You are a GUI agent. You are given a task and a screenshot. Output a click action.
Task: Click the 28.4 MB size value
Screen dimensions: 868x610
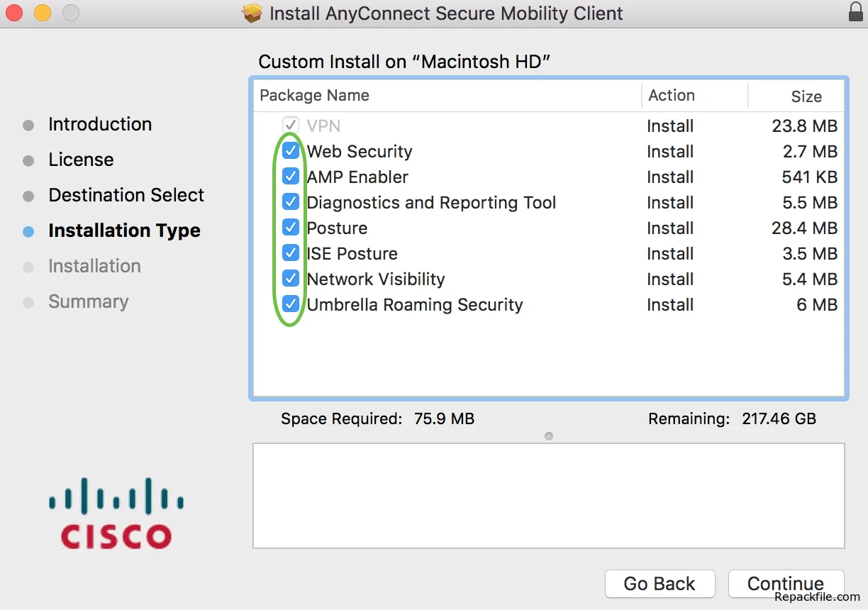pos(805,228)
